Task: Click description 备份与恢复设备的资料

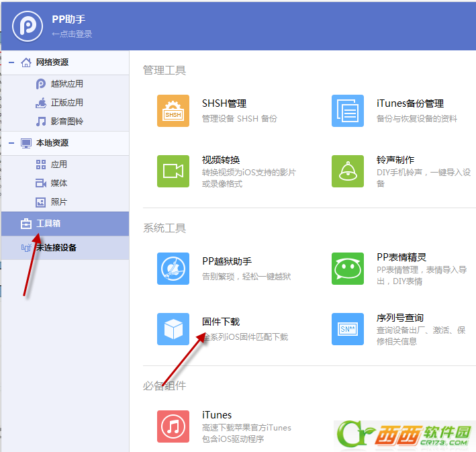Action: tap(417, 119)
